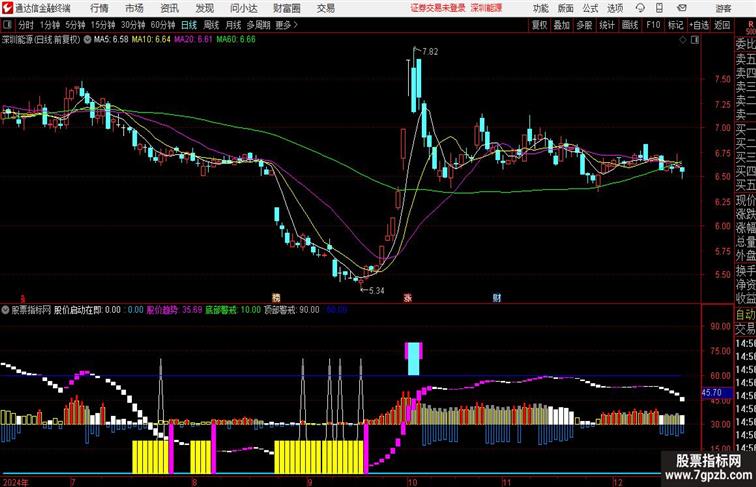The image size is (756, 487).
Task: Open the 资讯 menu
Action: 169,8
